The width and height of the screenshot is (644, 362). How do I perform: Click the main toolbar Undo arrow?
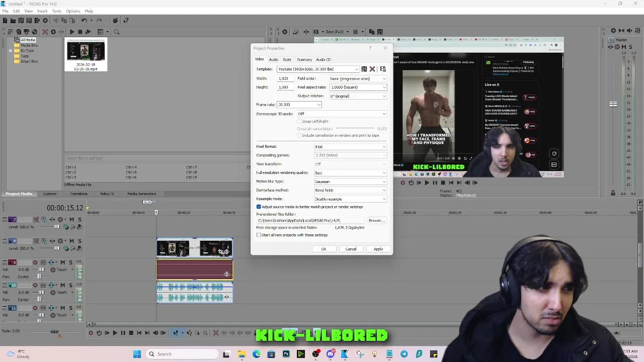[84, 21]
